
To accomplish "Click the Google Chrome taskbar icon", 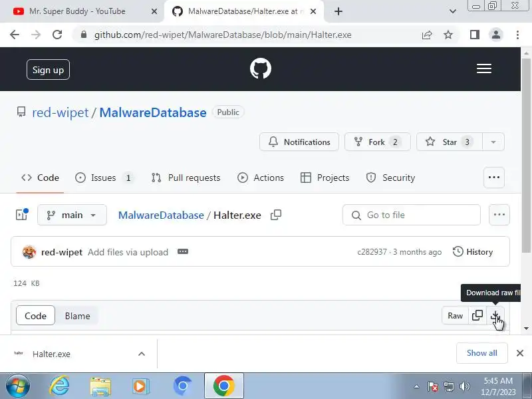I will click(224, 386).
